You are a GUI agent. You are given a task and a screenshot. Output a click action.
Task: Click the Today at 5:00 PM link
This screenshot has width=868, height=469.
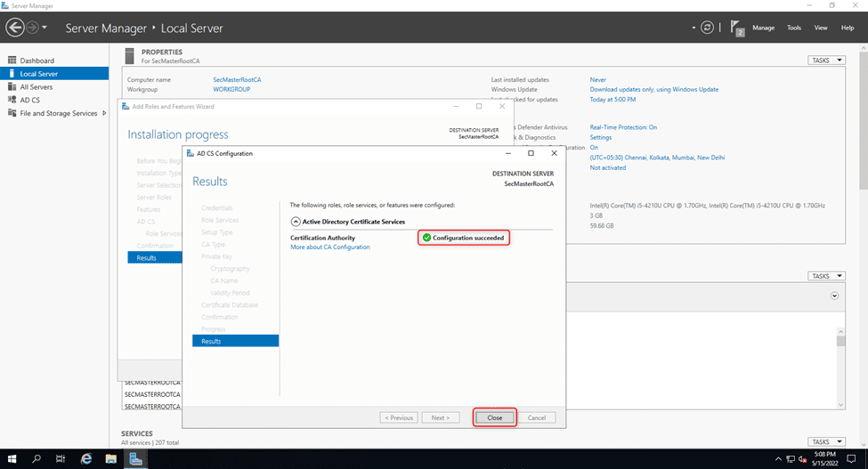pos(612,100)
